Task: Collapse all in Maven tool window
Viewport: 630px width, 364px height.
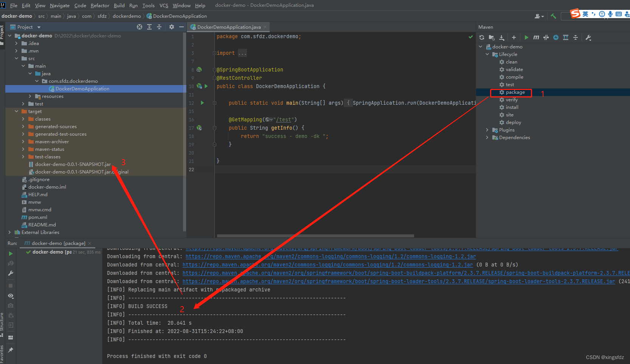Action: point(576,37)
